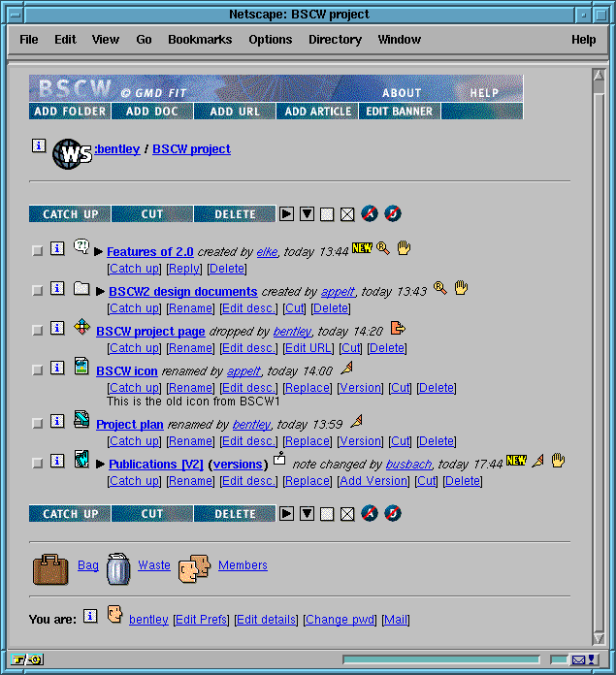Click info icon for BSCW icon row

(57, 368)
